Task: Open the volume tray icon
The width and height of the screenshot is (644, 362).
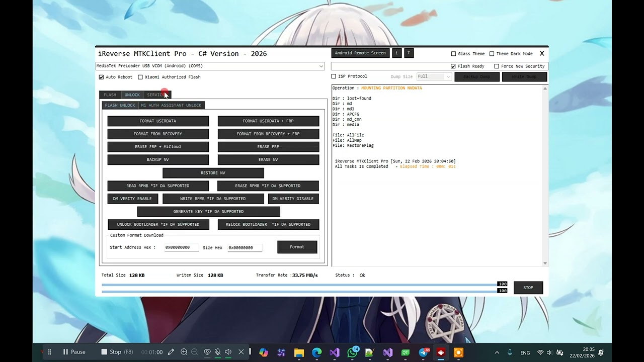Action: pyautogui.click(x=549, y=352)
